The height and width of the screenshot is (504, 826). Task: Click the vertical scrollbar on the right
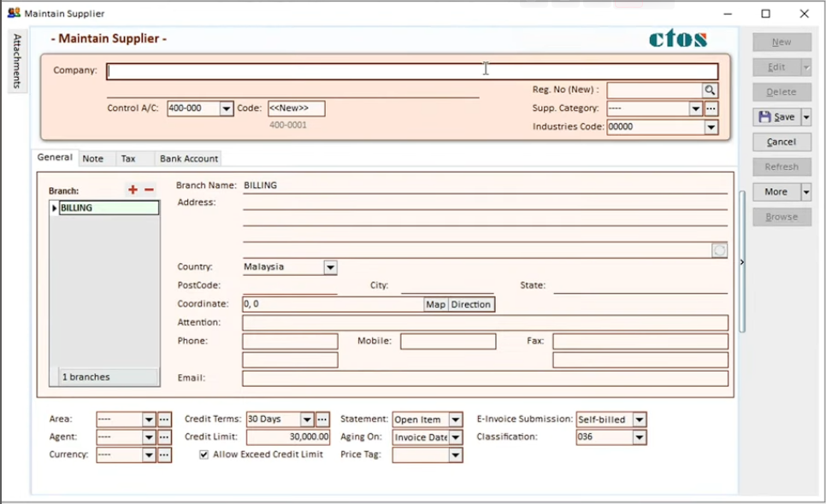(742, 261)
